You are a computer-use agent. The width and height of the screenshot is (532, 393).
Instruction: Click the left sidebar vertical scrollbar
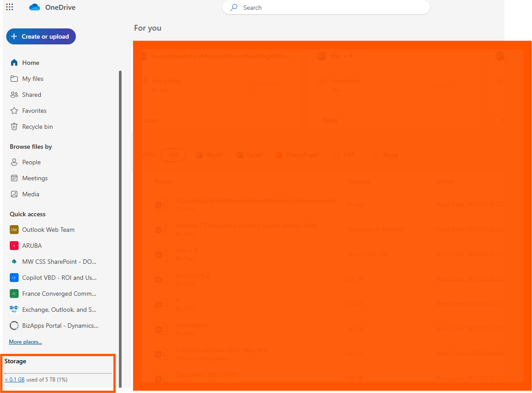point(120,229)
